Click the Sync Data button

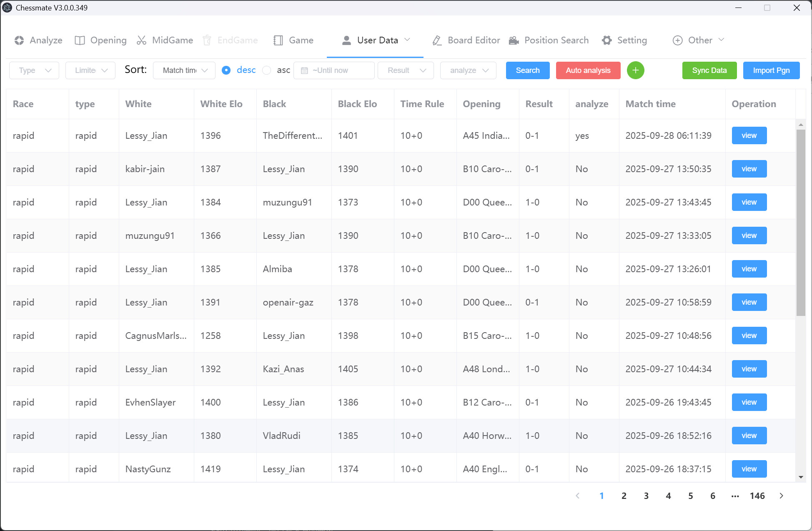tap(709, 70)
